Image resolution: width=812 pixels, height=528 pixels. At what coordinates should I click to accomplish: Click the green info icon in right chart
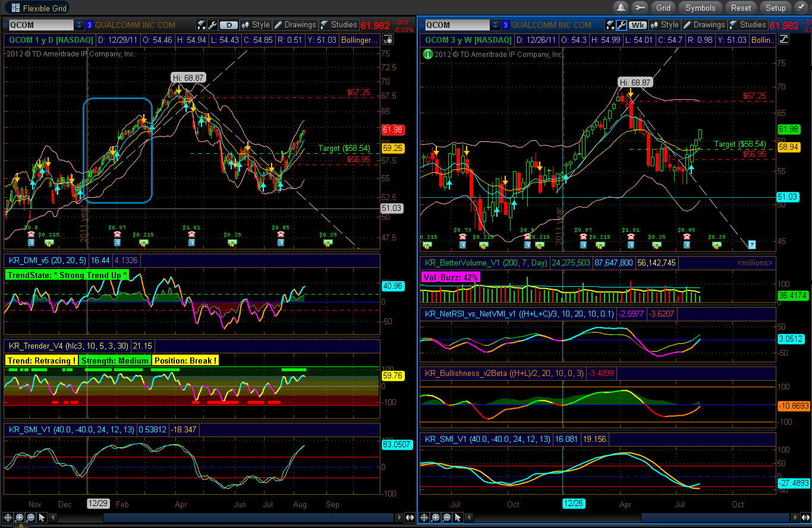click(427, 54)
